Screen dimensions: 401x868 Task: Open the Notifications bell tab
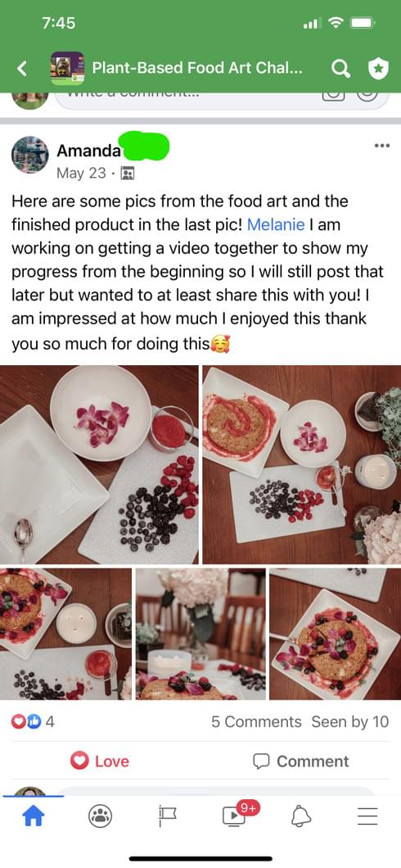[x=301, y=816]
